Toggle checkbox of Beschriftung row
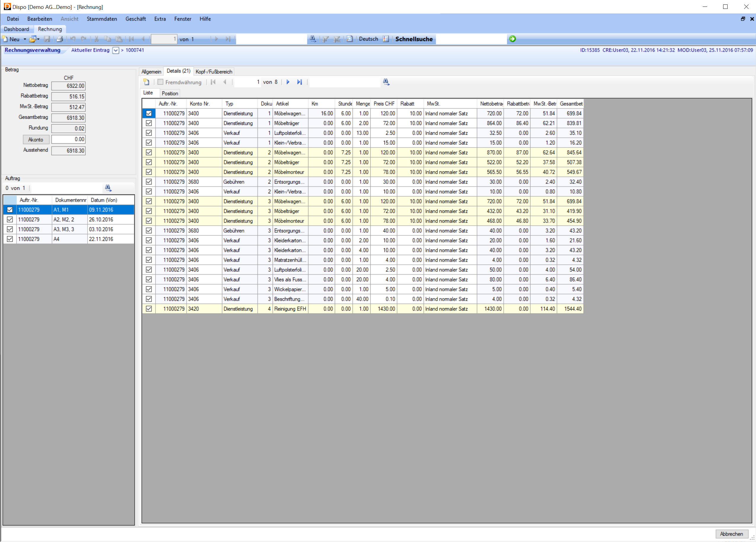The width and height of the screenshot is (756, 542). [149, 299]
